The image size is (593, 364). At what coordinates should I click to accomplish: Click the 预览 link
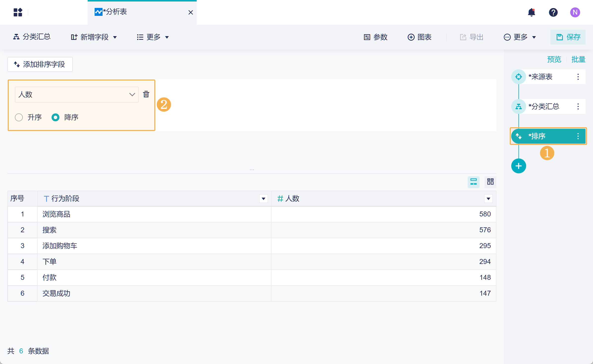(554, 59)
